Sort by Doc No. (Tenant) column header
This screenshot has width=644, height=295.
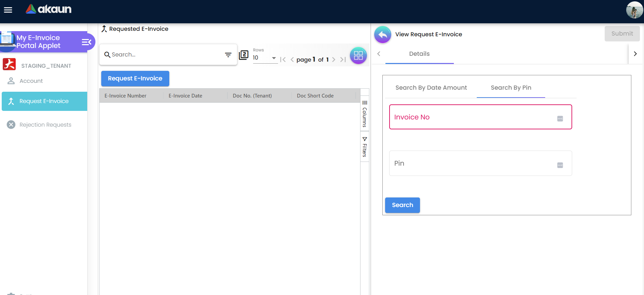[x=252, y=96]
